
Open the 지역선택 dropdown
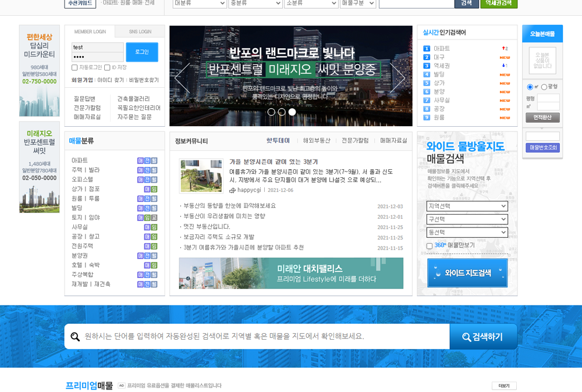click(x=467, y=206)
